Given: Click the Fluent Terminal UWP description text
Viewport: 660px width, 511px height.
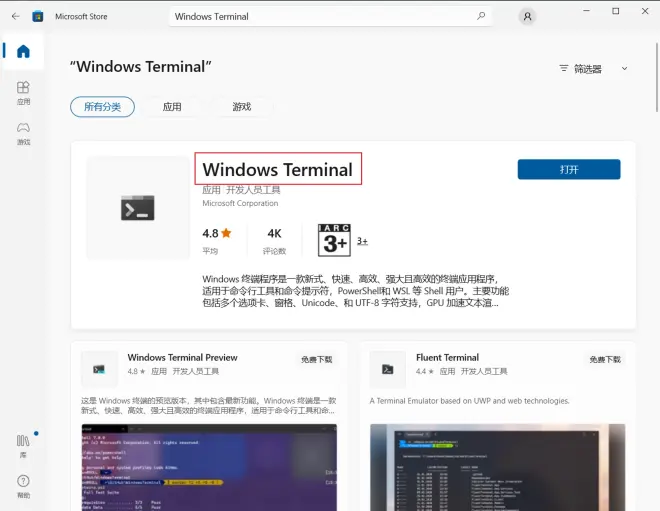Looking at the screenshot, I should [x=469, y=401].
